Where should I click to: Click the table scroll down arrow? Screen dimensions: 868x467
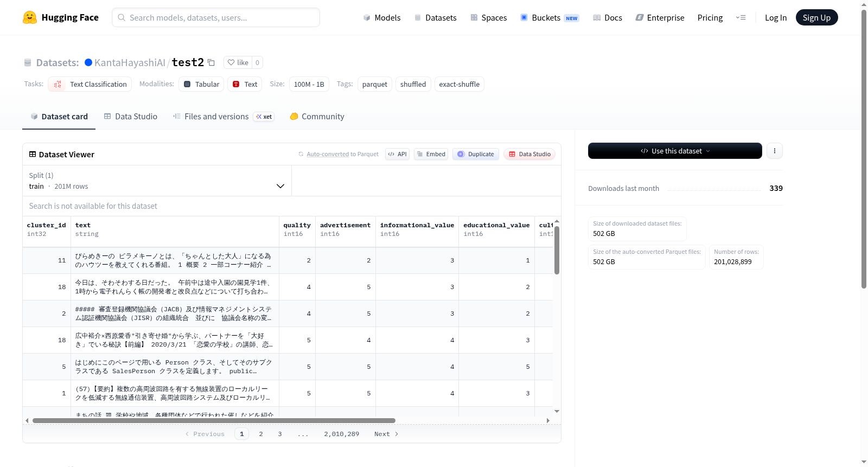[557, 412]
